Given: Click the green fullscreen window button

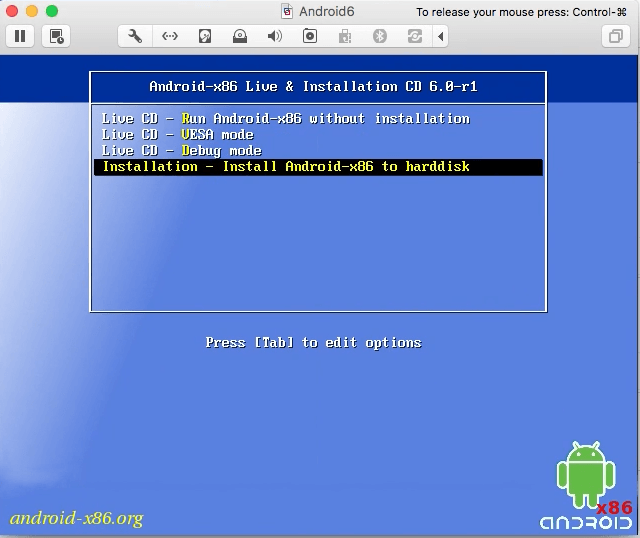Looking at the screenshot, I should (52, 11).
